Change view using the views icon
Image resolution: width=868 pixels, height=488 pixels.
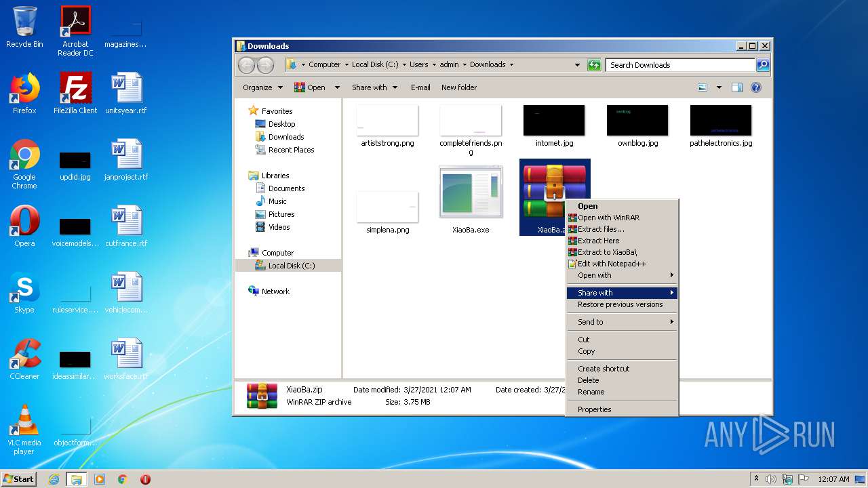point(703,87)
